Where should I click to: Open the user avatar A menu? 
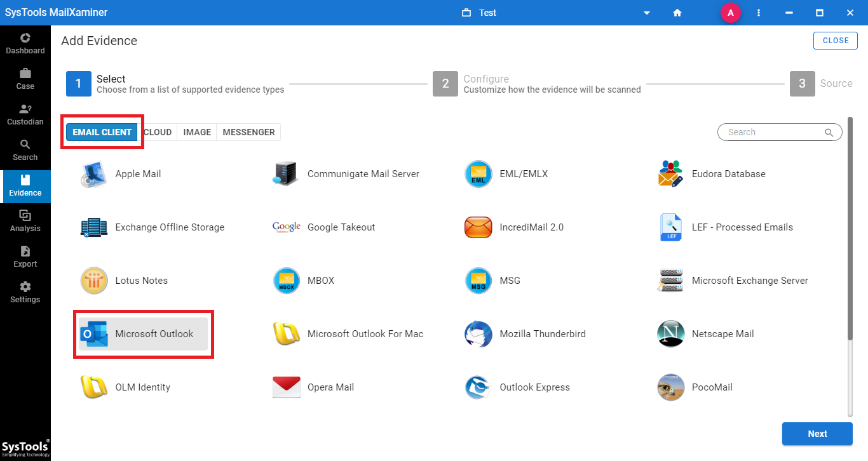point(730,13)
